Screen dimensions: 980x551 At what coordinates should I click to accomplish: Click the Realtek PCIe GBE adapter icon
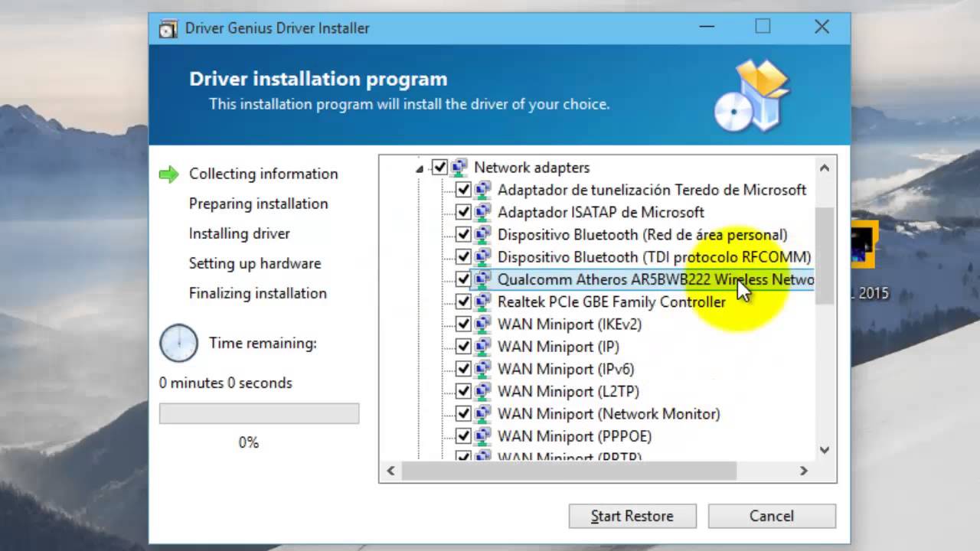(x=483, y=302)
